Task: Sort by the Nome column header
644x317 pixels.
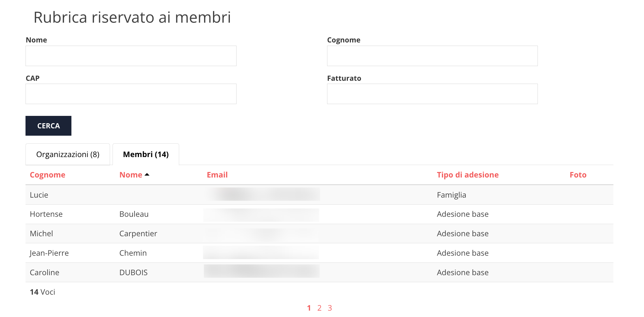Action: pos(131,175)
